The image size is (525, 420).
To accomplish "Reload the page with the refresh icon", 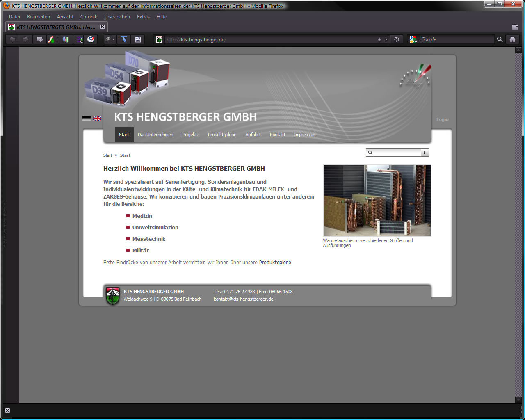I will [x=397, y=39].
